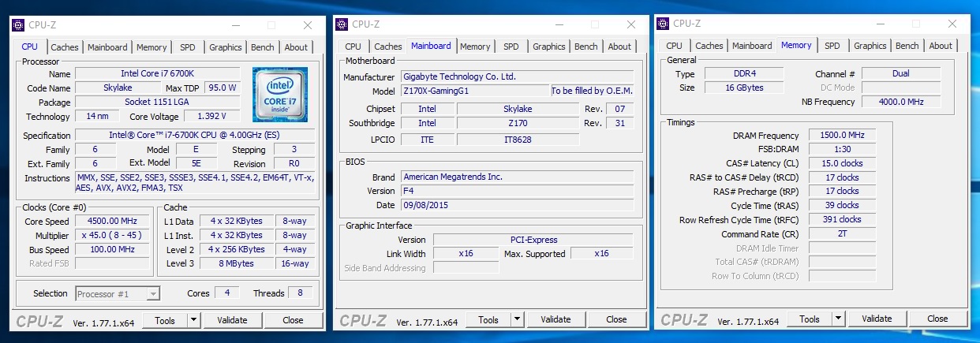Click the Close button in the Mainboard window footer

[616, 319]
